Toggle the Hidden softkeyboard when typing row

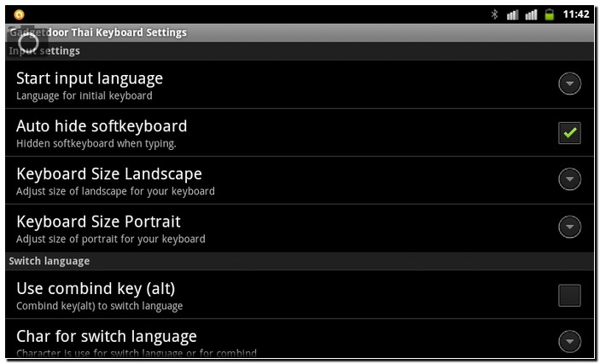pos(300,132)
